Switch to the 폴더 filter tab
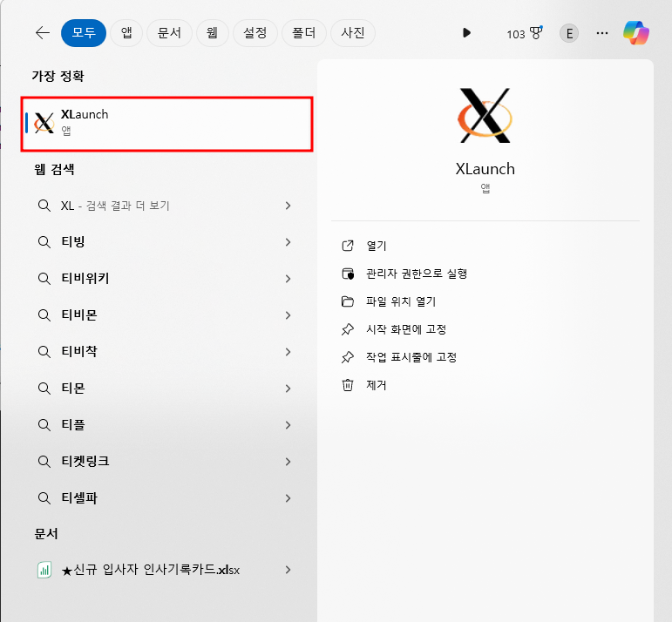This screenshot has height=622, width=672. point(304,33)
